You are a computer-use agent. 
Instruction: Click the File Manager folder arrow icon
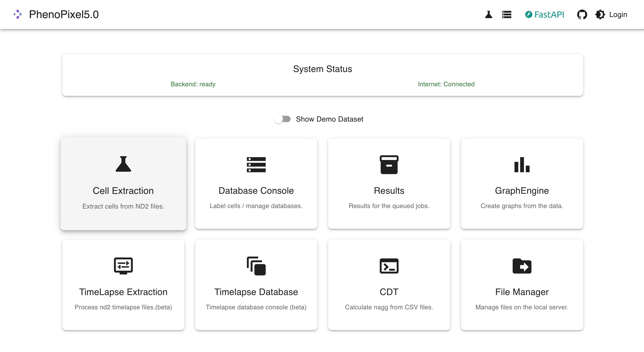point(522,266)
